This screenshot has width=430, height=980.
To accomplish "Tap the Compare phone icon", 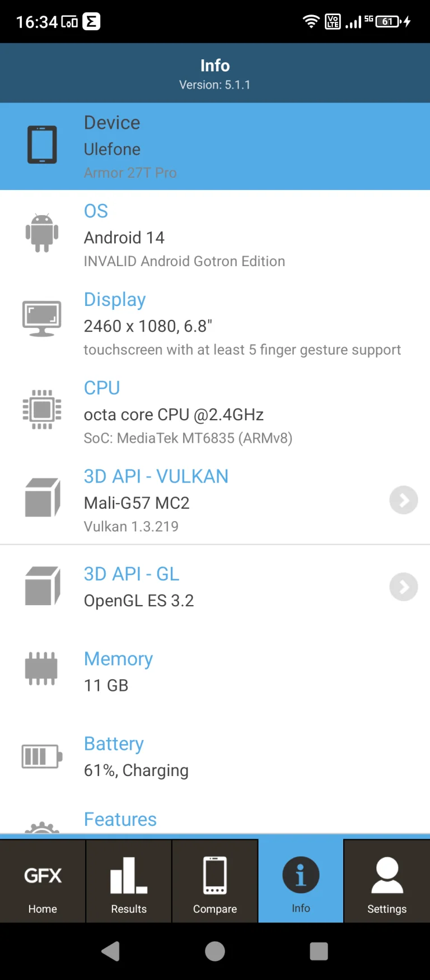I will pos(215,874).
